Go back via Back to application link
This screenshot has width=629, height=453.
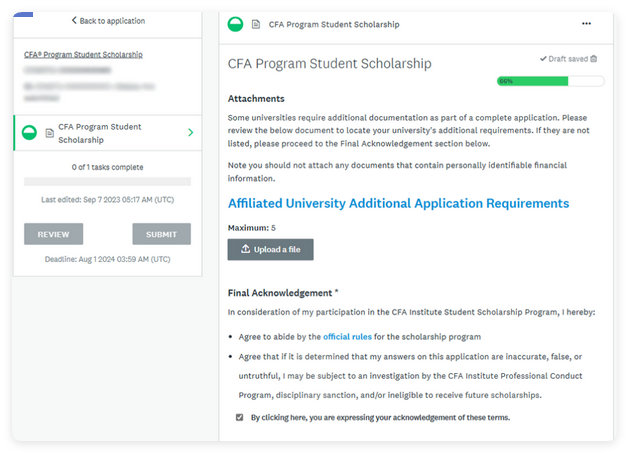pos(108,21)
